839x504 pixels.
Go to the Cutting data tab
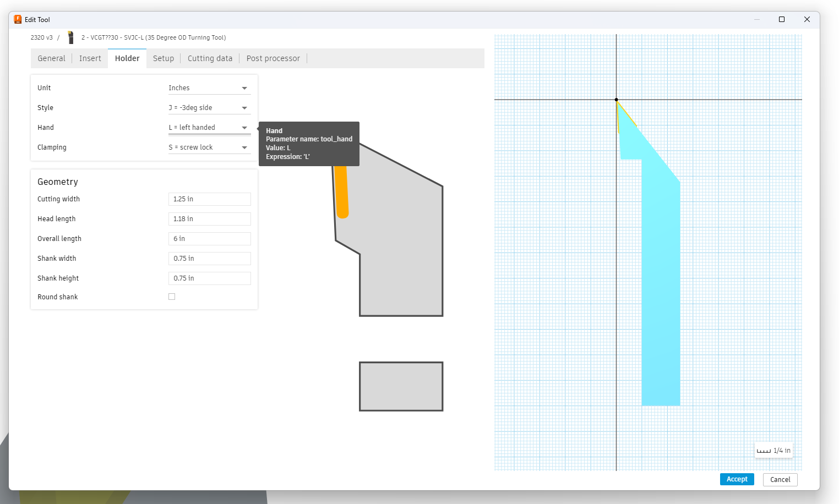tap(210, 58)
